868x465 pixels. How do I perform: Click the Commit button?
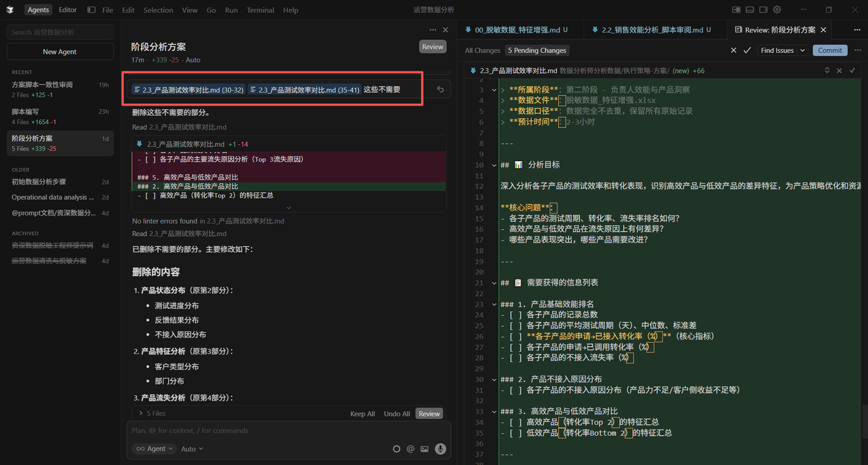(x=830, y=50)
